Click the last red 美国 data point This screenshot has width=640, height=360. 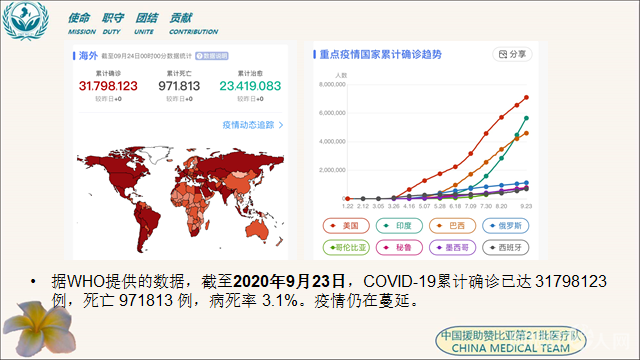(527, 98)
